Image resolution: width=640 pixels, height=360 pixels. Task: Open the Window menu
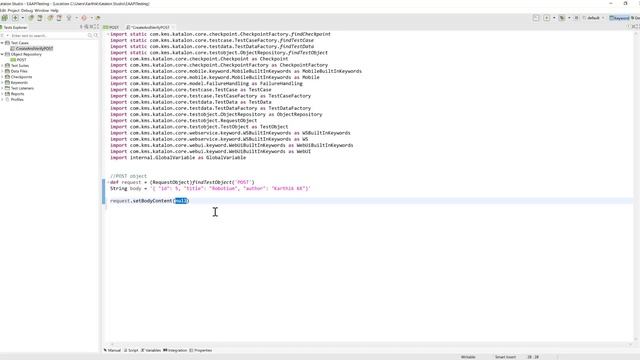click(42, 10)
